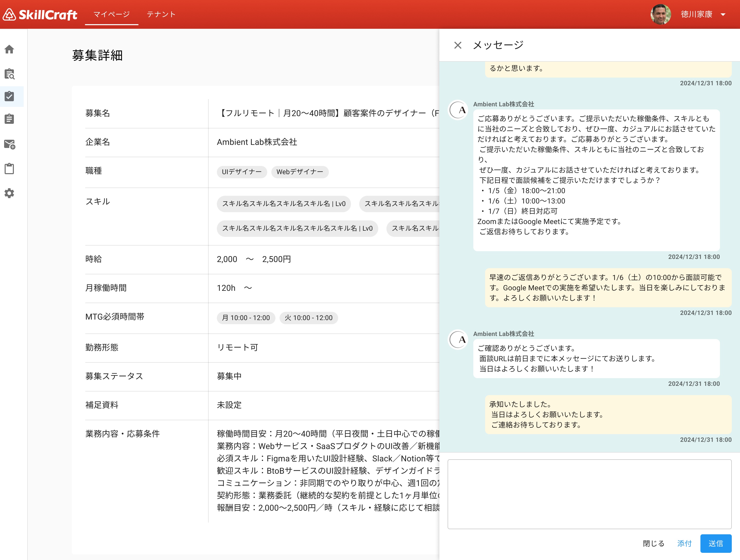Screen dimensions: 740x560
Task: Click the 募集名 row label
Action: 97,113
